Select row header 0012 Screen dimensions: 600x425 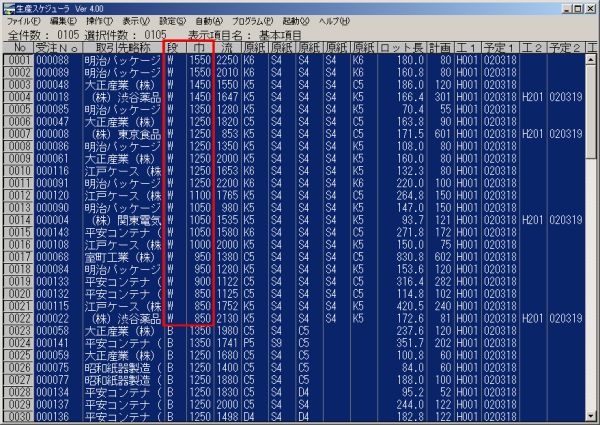[19, 195]
